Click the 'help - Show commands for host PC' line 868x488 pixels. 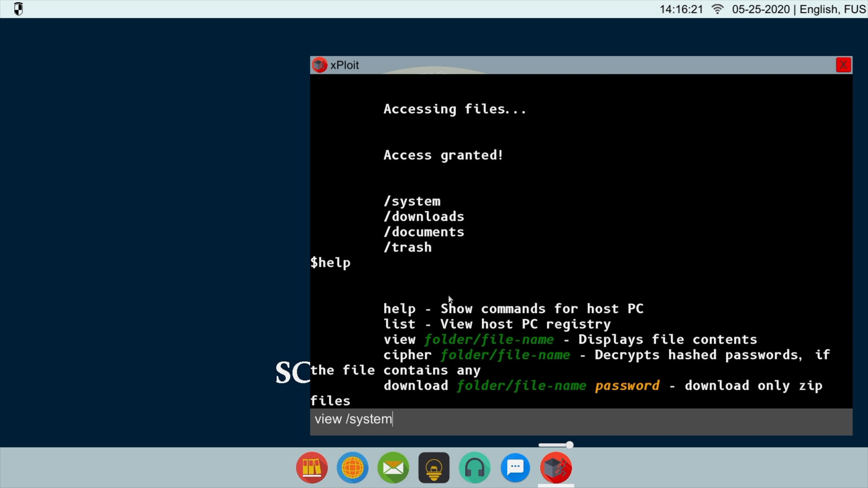[514, 309]
